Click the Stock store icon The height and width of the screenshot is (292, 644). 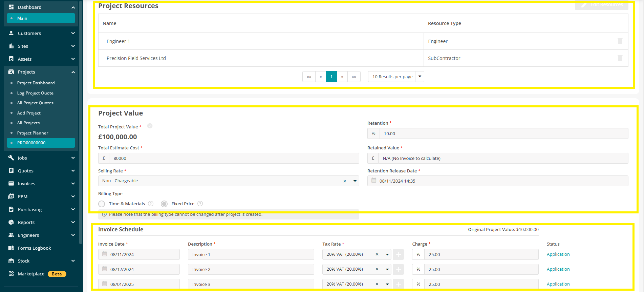(x=11, y=261)
